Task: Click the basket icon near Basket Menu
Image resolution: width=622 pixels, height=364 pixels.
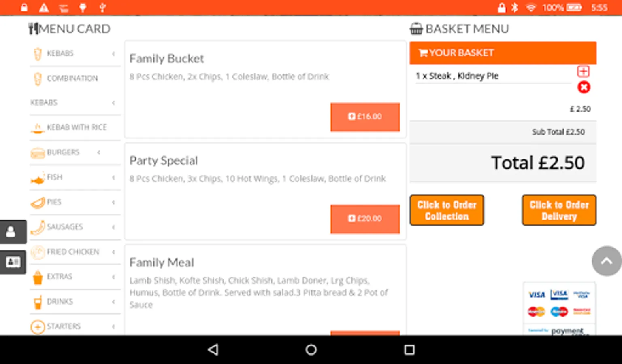Action: coord(416,29)
